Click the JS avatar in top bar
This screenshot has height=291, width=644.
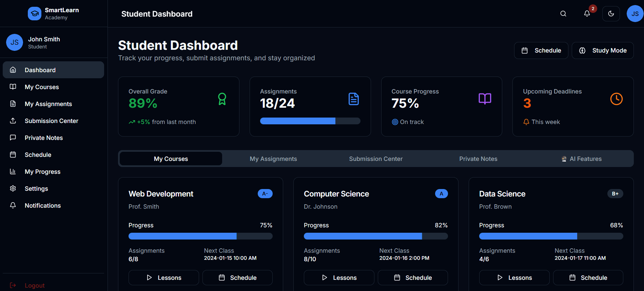coord(635,14)
